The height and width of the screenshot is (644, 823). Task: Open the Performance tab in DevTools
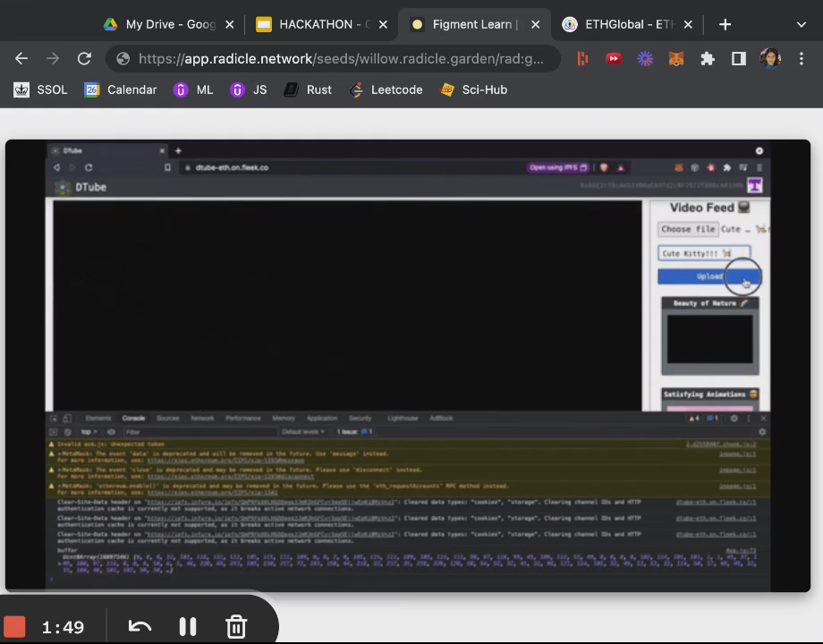point(243,419)
